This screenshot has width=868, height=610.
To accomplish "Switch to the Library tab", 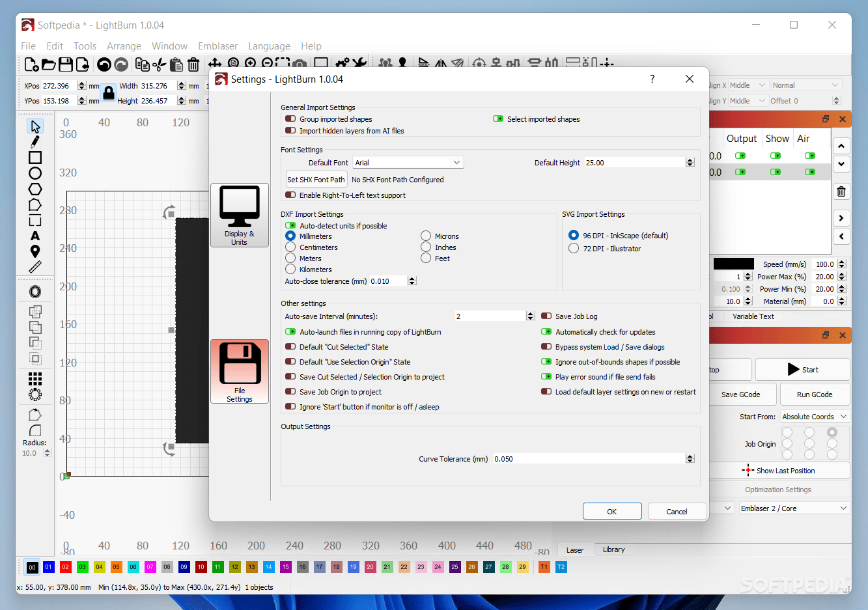I will coord(613,549).
